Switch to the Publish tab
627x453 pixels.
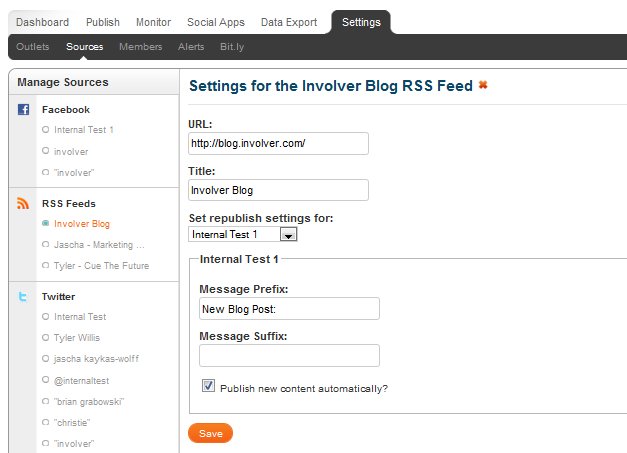pos(103,22)
